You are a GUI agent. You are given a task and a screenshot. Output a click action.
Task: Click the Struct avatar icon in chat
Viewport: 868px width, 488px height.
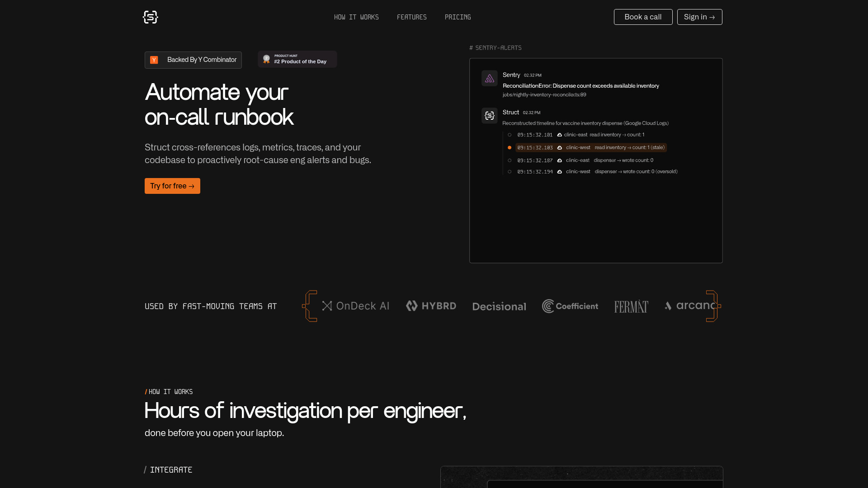point(489,116)
